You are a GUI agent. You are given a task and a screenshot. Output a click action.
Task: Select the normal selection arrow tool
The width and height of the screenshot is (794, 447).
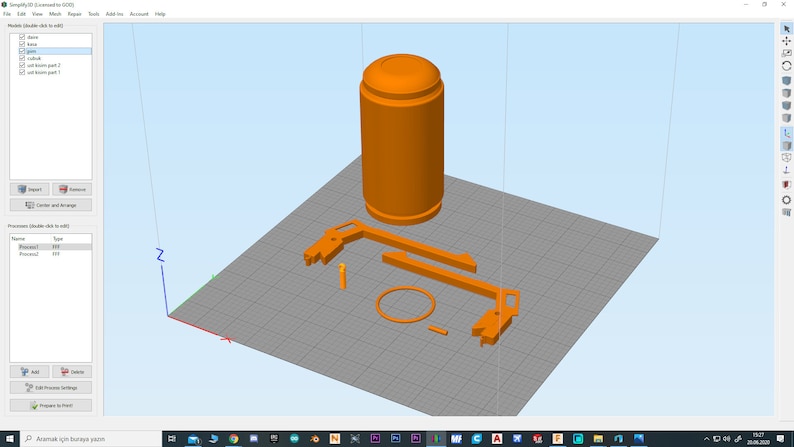tap(786, 29)
